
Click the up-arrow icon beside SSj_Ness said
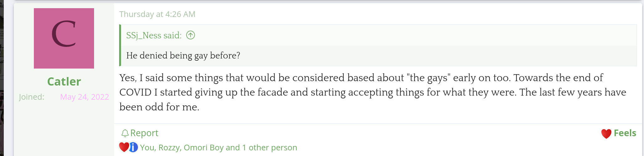click(x=191, y=35)
